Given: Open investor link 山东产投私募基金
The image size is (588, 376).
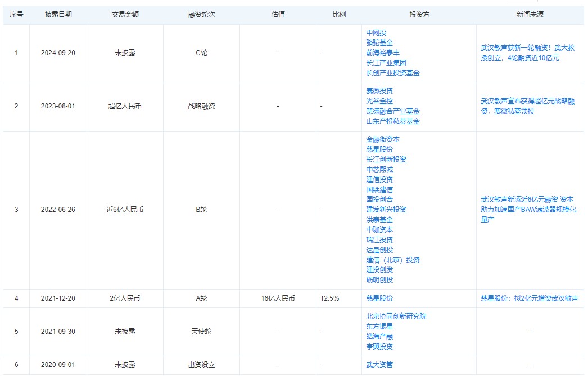Looking at the screenshot, I should pyautogui.click(x=393, y=121).
